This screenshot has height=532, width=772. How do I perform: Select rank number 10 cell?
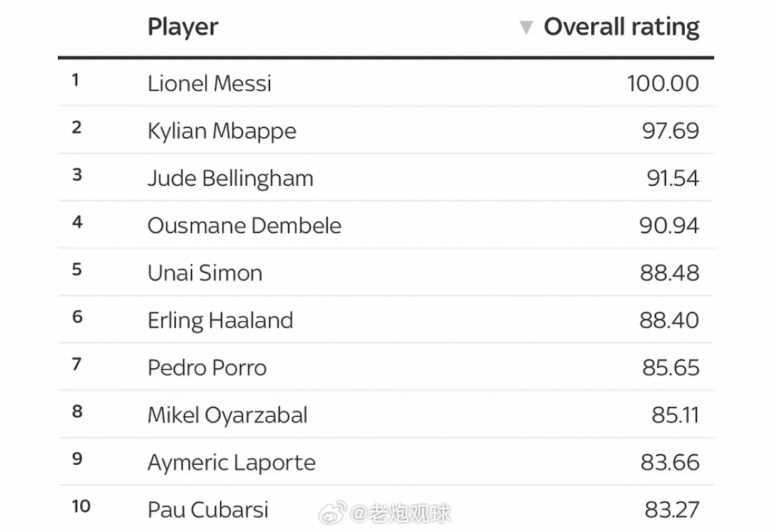click(x=81, y=506)
